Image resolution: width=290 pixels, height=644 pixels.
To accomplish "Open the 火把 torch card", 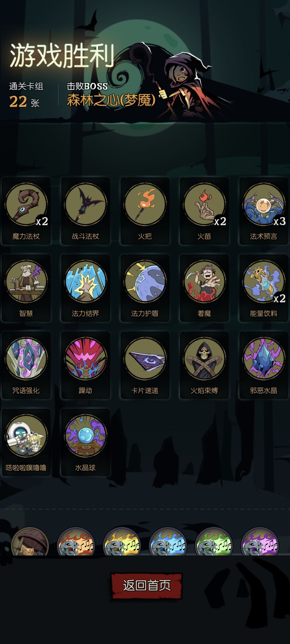I will point(145,211).
